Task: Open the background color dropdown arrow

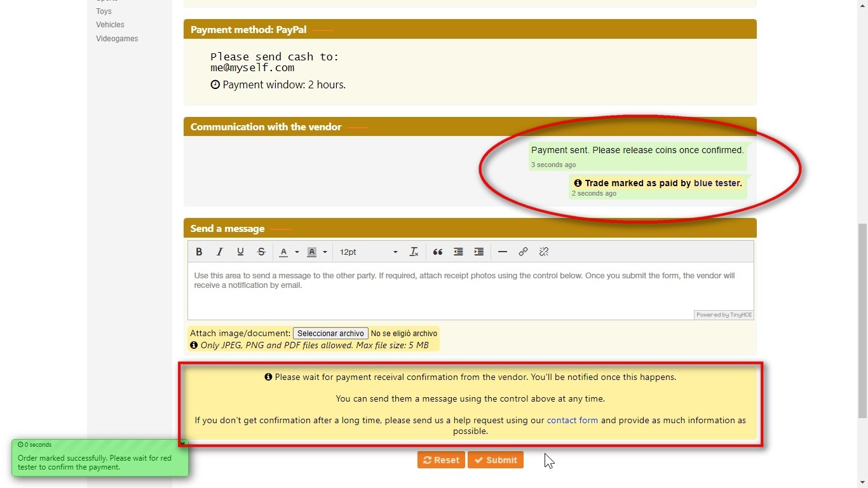Action: [x=325, y=252]
